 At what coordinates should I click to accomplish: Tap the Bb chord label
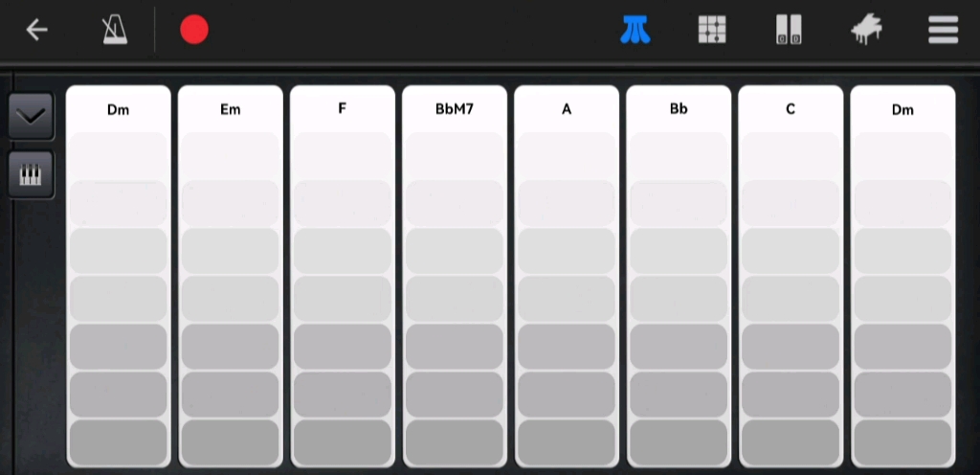pyautogui.click(x=679, y=109)
